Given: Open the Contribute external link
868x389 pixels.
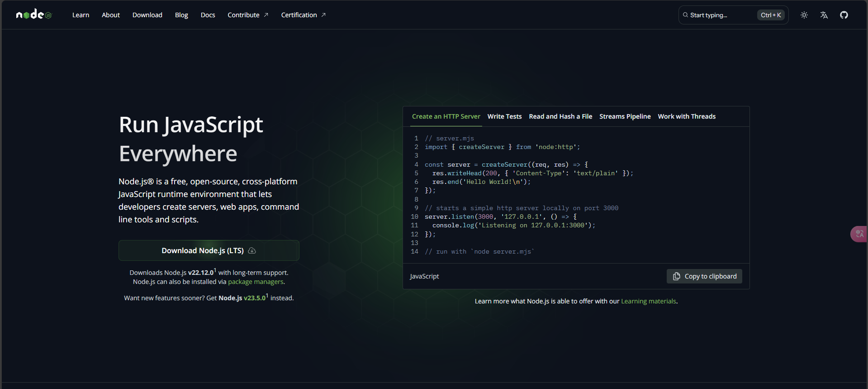Looking at the screenshot, I should pos(247,15).
